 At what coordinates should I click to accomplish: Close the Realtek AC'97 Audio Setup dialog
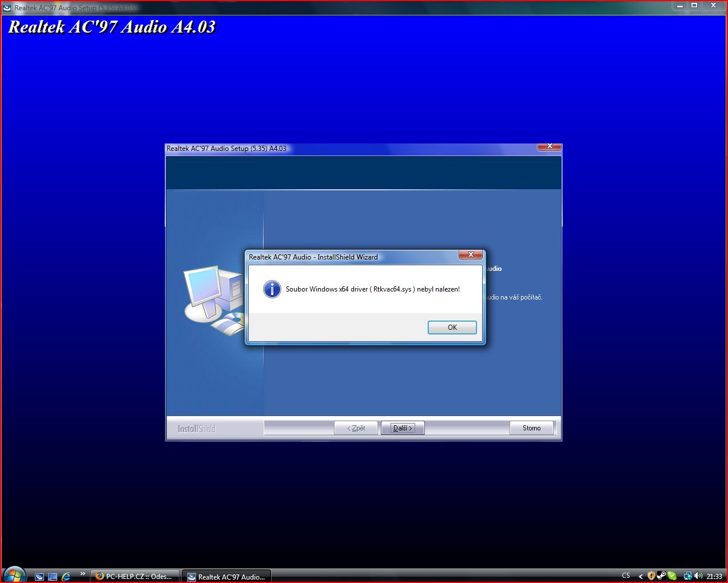pos(550,147)
